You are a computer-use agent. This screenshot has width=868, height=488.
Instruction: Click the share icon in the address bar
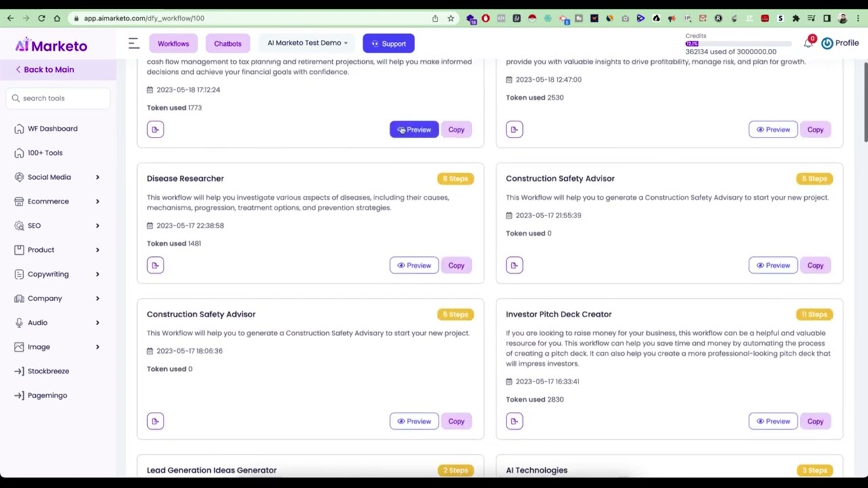435,18
